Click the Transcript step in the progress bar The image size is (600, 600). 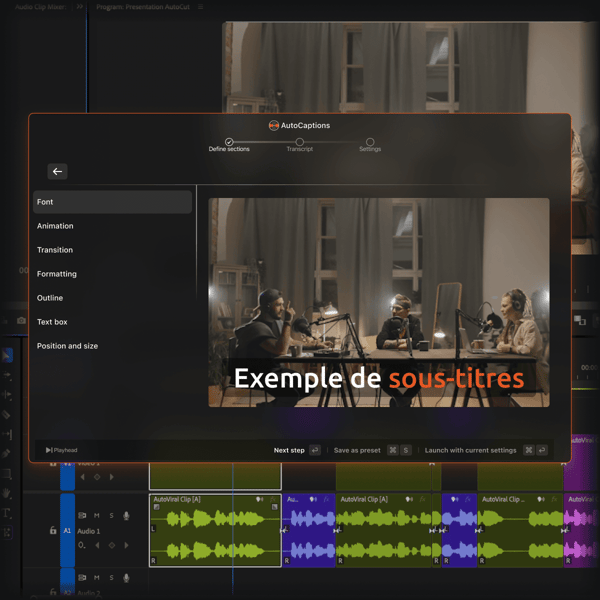[x=300, y=143]
